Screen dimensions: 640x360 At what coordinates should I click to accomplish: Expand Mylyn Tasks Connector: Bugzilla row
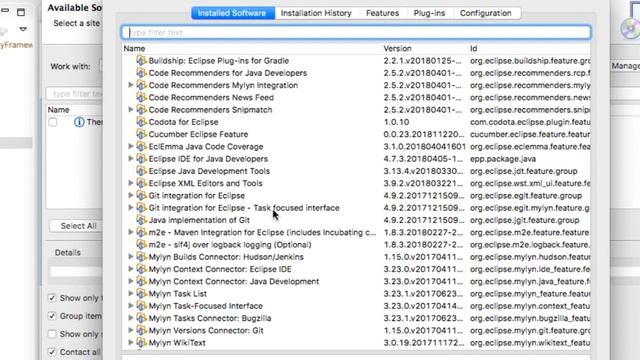tap(131, 318)
